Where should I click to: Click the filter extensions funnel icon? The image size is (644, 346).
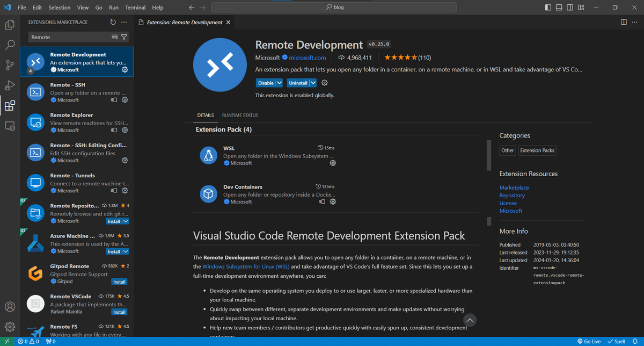[125, 37]
